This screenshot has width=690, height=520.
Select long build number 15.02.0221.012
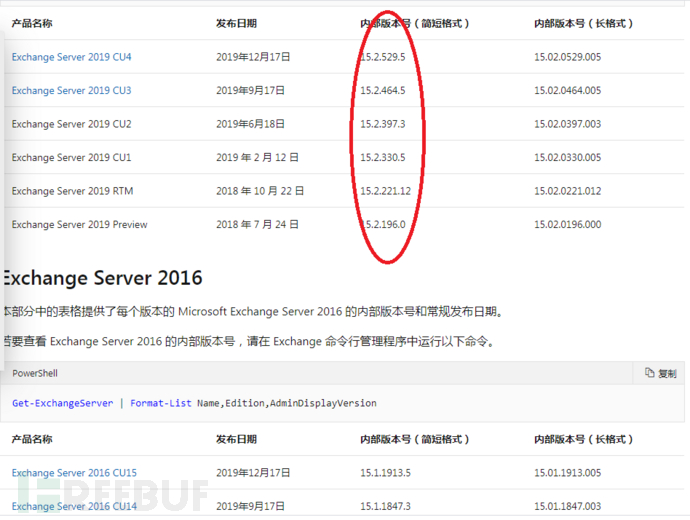(568, 191)
